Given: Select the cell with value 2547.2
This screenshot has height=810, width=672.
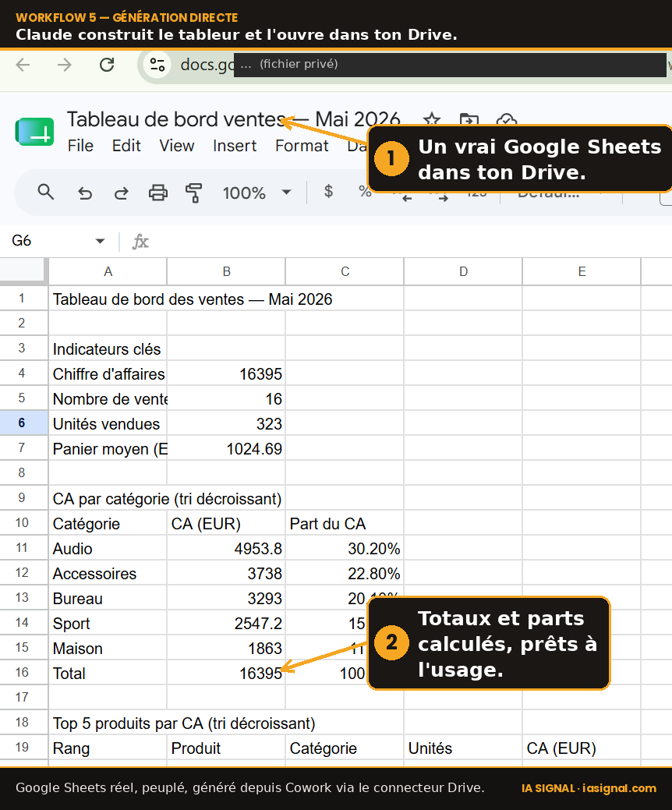Looking at the screenshot, I should click(x=226, y=624).
